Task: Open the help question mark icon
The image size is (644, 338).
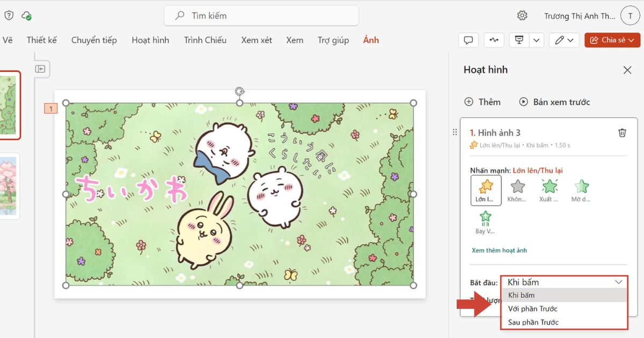Action: pos(9,16)
